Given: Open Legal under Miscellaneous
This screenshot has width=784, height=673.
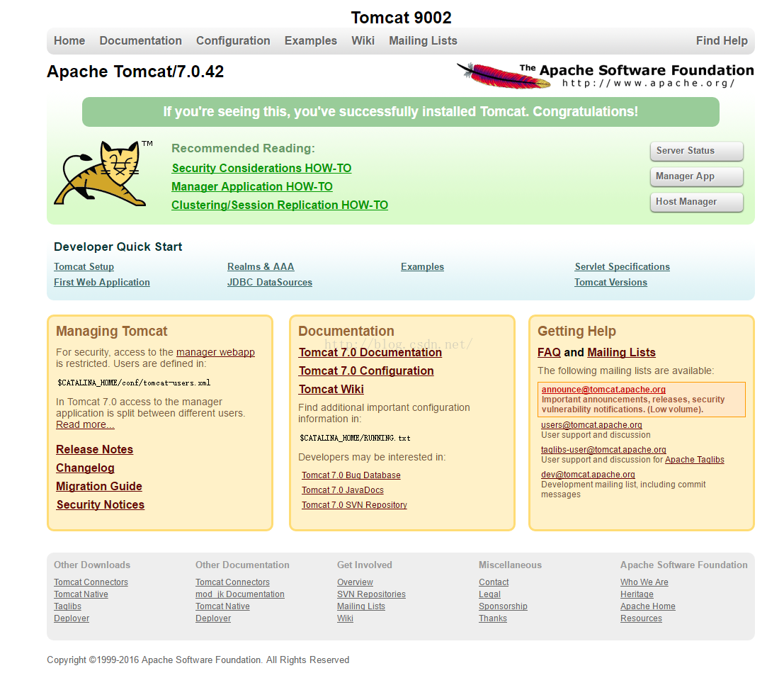Looking at the screenshot, I should pos(489,594).
